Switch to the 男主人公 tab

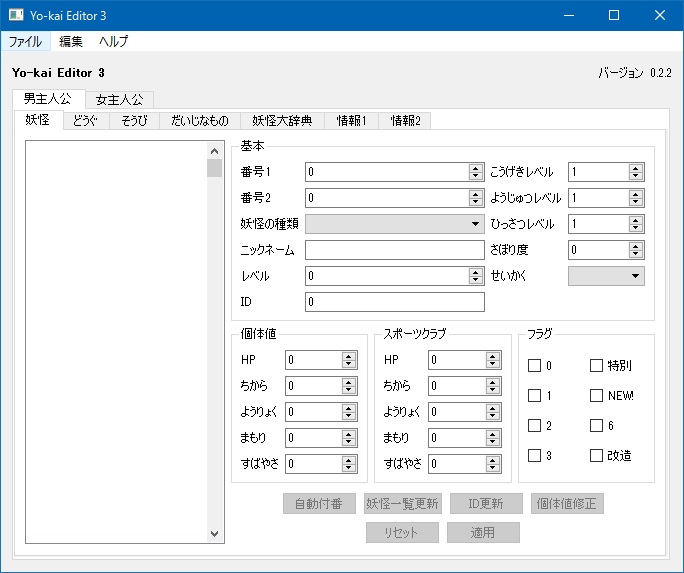coord(48,99)
